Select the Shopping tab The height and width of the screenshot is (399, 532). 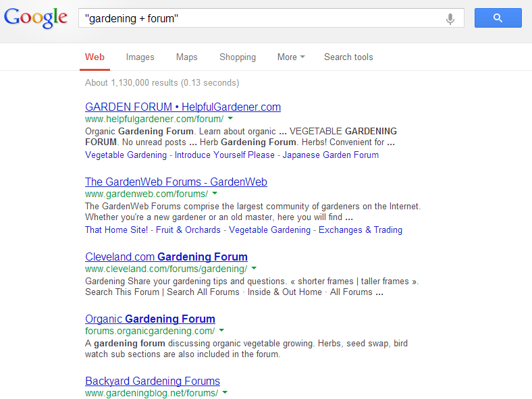(x=238, y=57)
